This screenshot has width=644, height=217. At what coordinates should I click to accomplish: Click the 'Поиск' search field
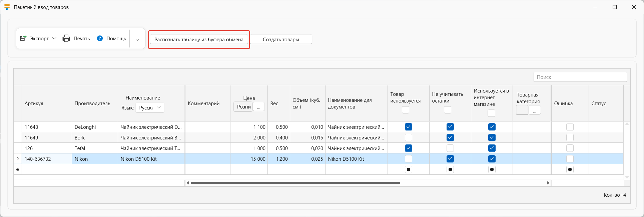click(580, 77)
